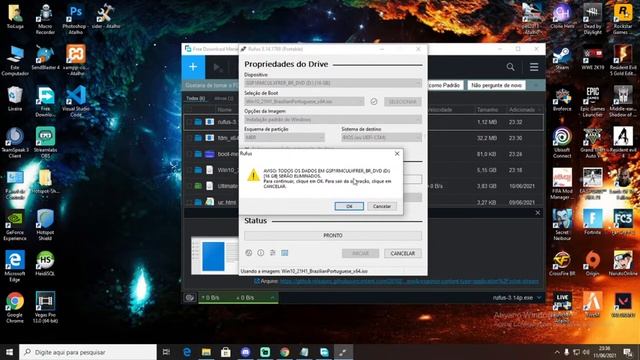
Task: Select the Todos tab in Free Download Manager
Action: [x=196, y=98]
